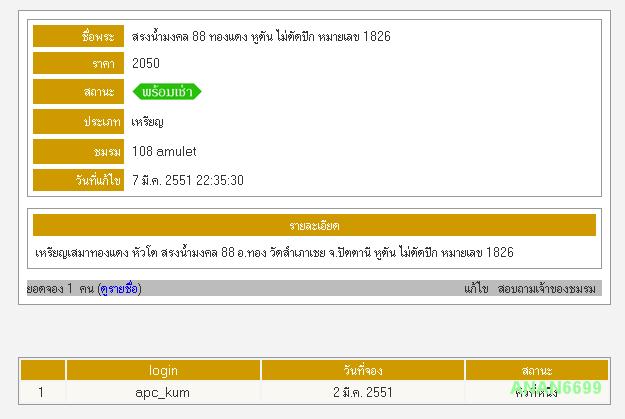Click the ชื่อพระ label cell
This screenshot has height=419, width=625.
coord(78,36)
